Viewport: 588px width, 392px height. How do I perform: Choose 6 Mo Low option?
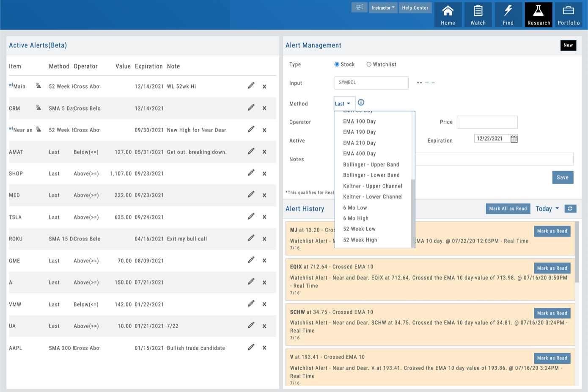[x=355, y=208]
